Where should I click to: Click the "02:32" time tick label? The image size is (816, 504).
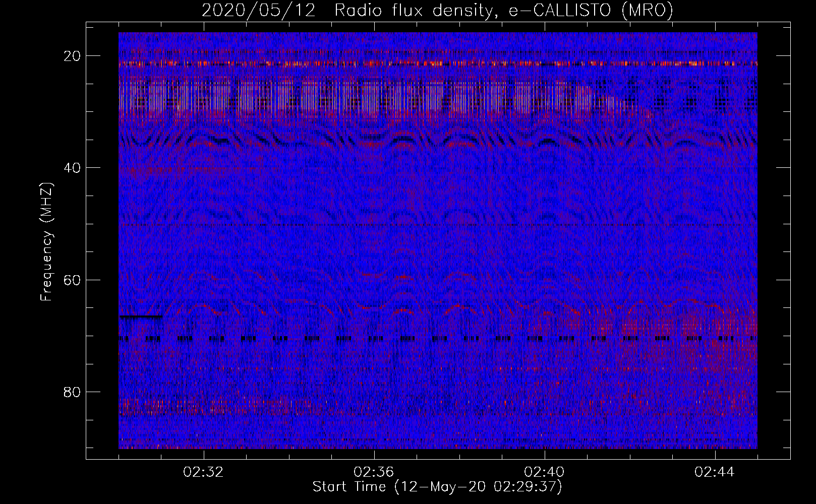(x=204, y=472)
